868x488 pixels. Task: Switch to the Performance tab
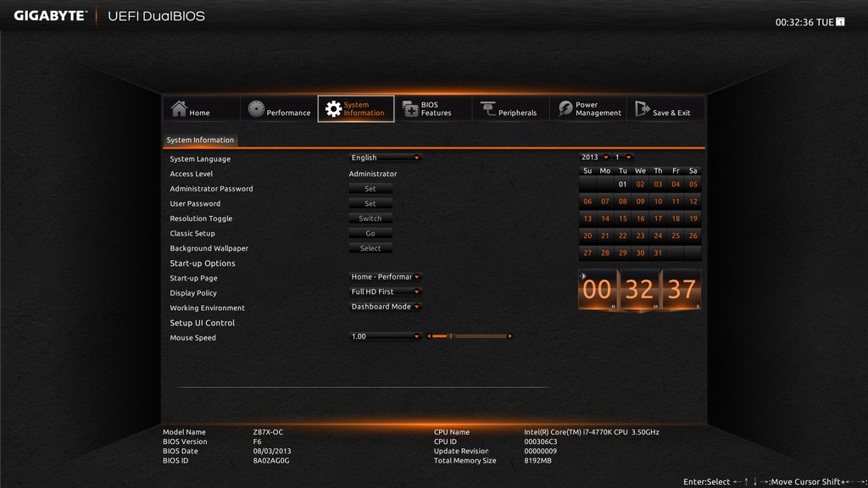[279, 108]
